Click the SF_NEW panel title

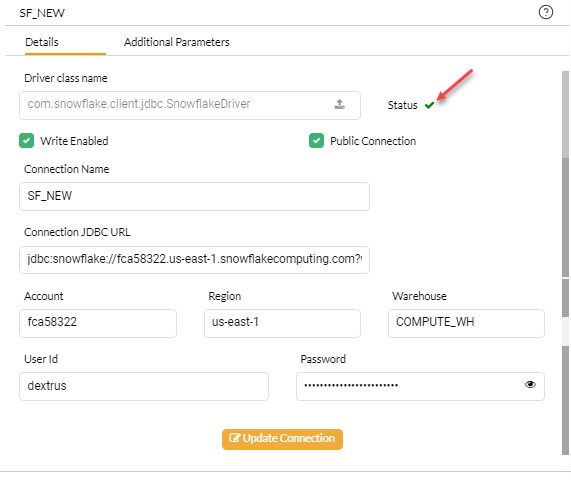(42, 13)
